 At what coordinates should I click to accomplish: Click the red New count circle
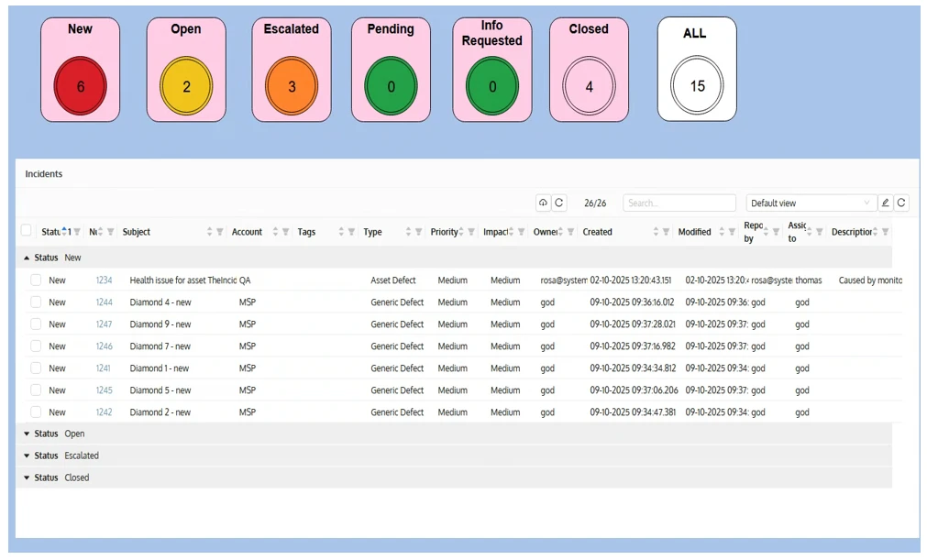pyautogui.click(x=81, y=87)
